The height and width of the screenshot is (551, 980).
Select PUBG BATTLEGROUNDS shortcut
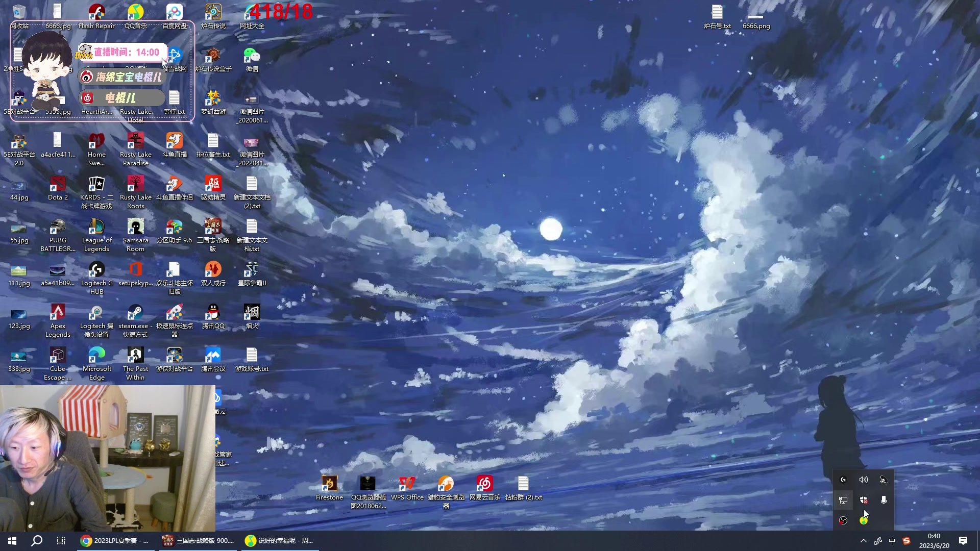(58, 235)
